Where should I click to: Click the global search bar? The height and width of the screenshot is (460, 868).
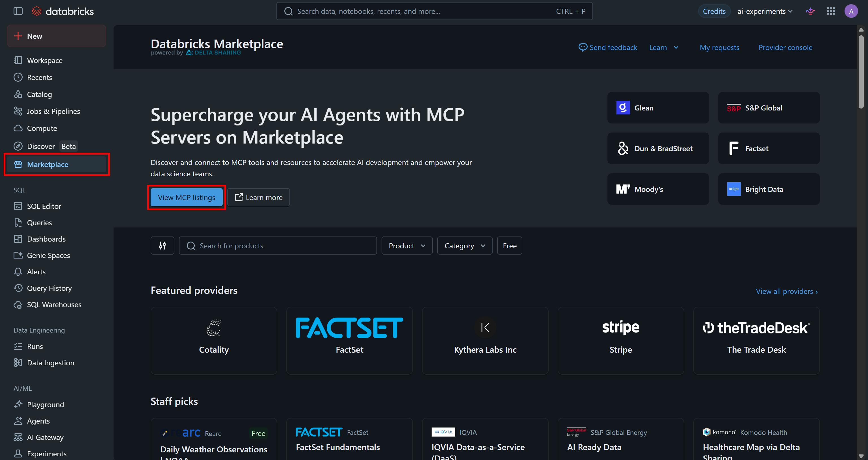(434, 11)
